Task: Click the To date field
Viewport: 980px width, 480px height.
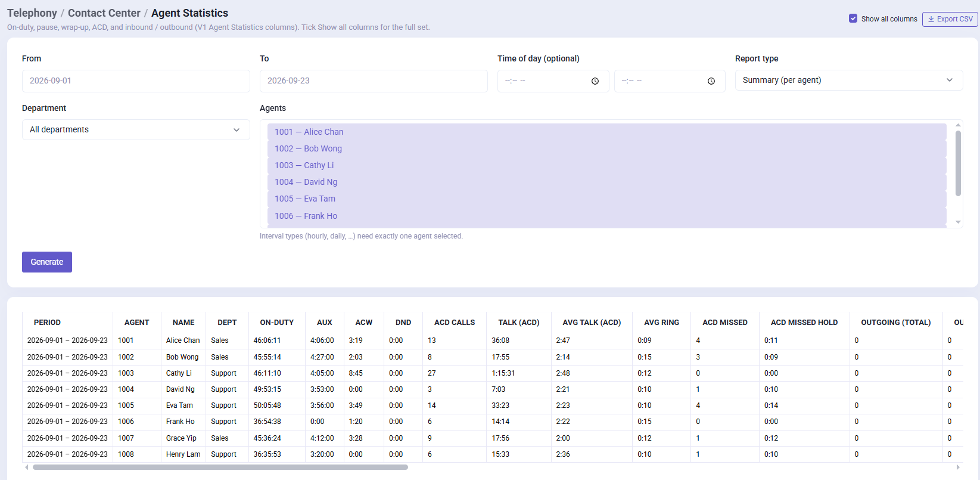Action: pyautogui.click(x=374, y=81)
